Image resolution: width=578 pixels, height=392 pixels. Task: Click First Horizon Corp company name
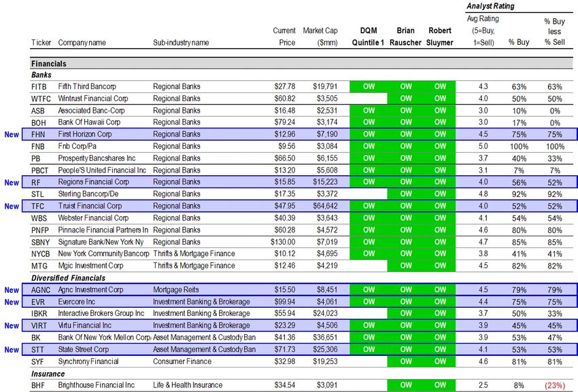pos(85,134)
